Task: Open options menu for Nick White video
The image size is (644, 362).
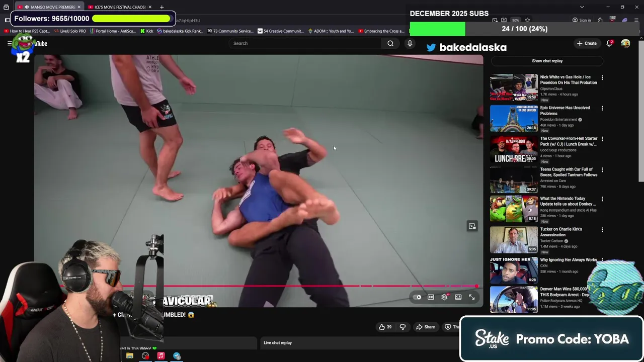Action: tap(602, 78)
